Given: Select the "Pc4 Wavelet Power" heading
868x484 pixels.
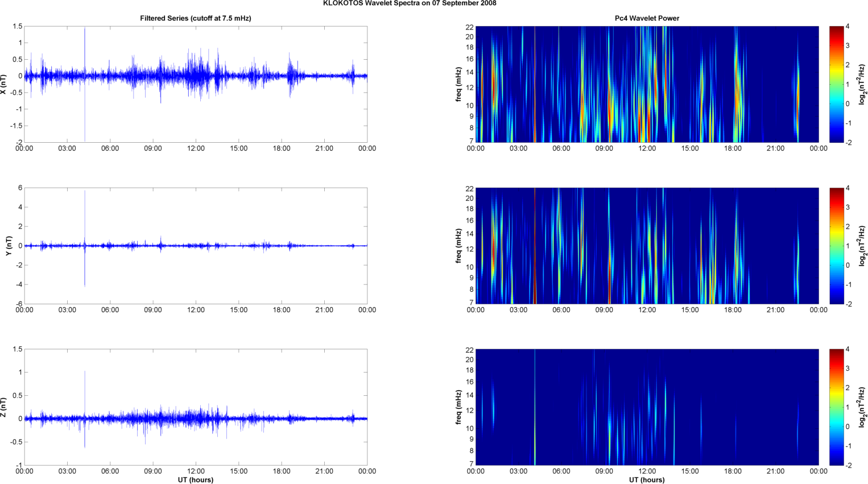Looking at the screenshot, I should click(647, 18).
